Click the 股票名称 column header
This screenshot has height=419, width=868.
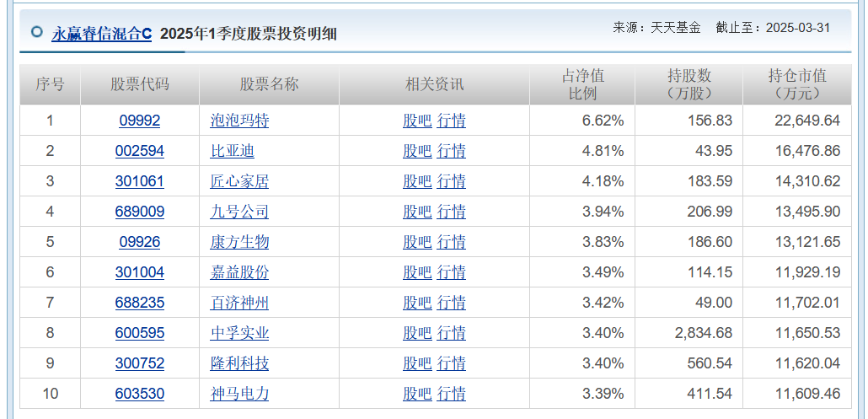pyautogui.click(x=269, y=84)
